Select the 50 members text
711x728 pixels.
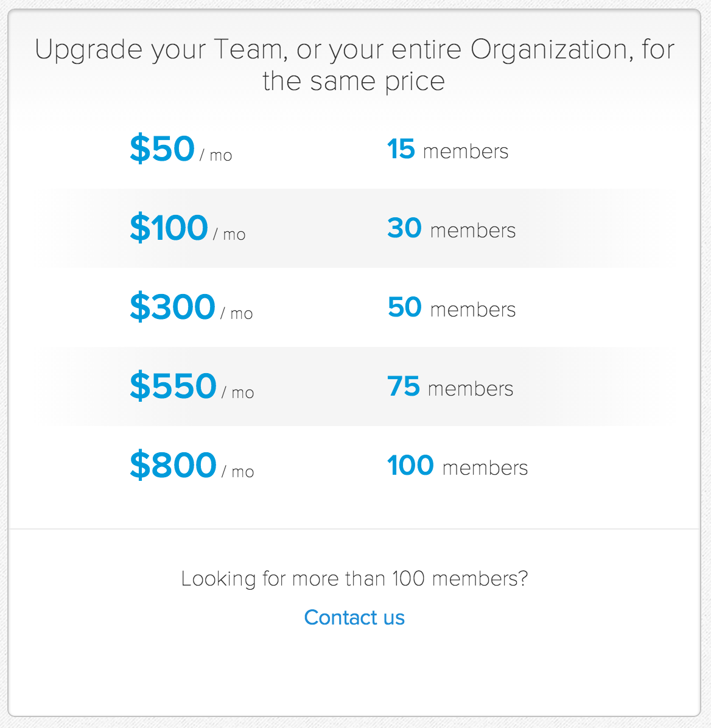[x=452, y=307]
